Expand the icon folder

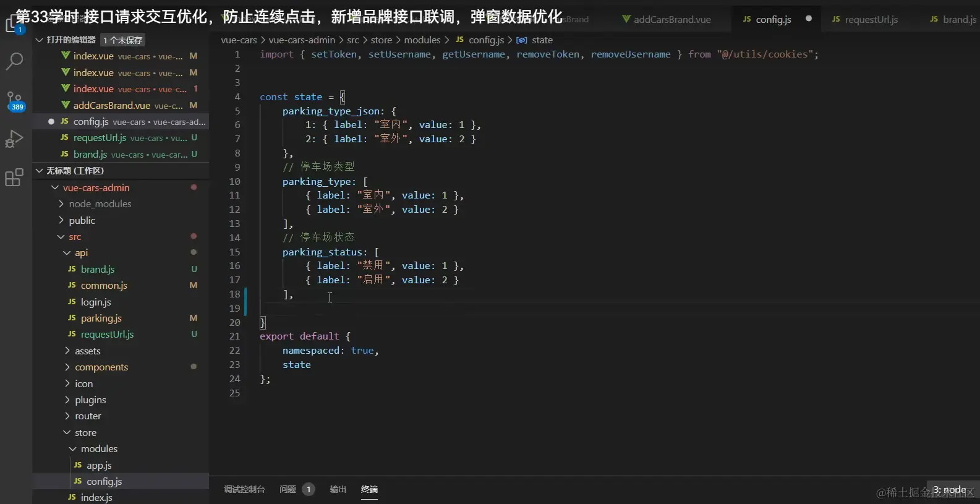67,383
